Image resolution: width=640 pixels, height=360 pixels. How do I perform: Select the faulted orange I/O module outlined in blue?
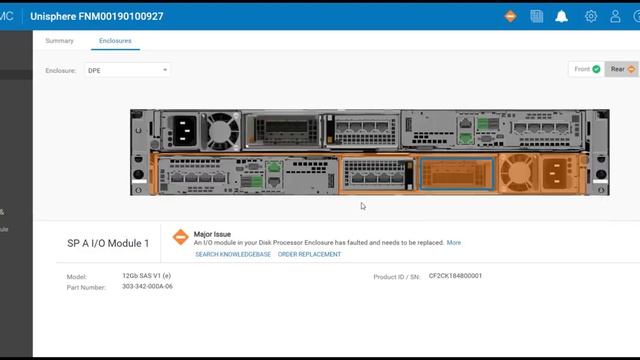(457, 174)
